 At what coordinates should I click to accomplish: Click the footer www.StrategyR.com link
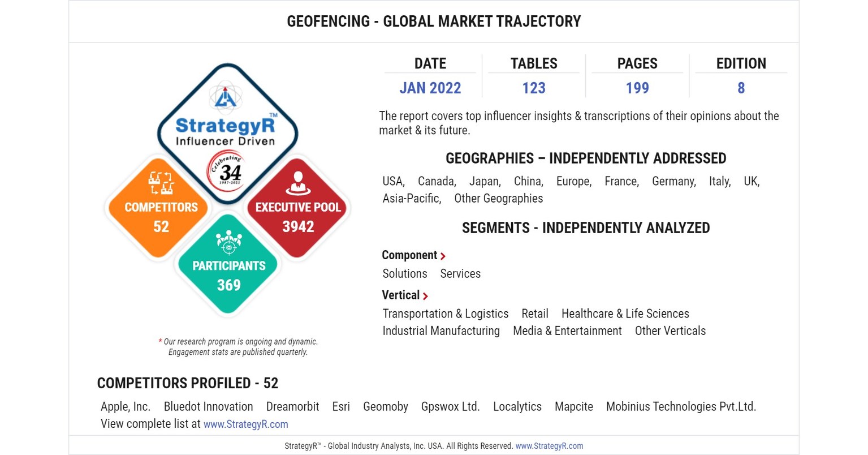click(550, 446)
